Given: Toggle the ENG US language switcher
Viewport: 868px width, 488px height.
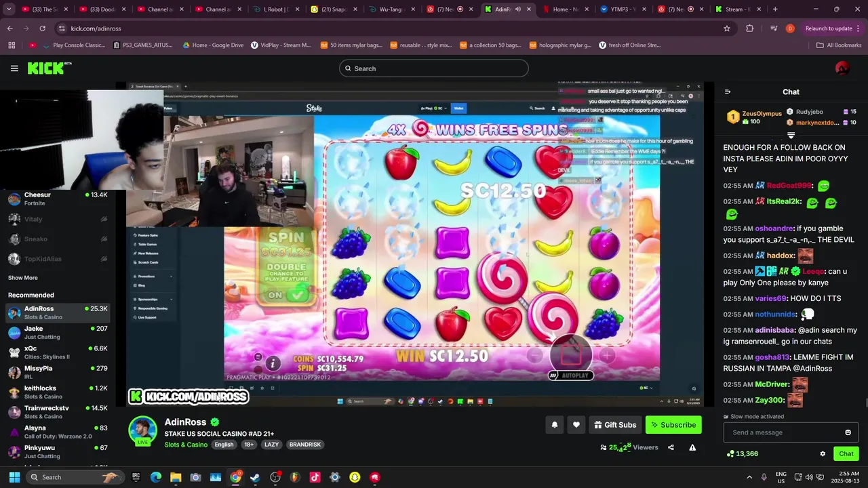Looking at the screenshot, I should pos(781,477).
